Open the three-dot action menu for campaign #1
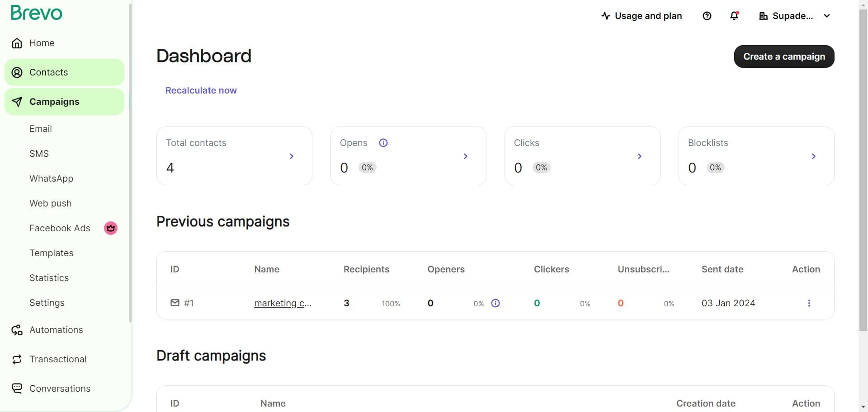The image size is (868, 412). coord(809,303)
